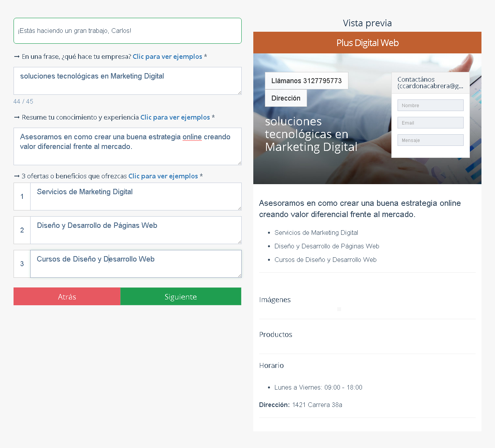Click the Siguiente button
The image size is (495, 448).
(x=181, y=296)
